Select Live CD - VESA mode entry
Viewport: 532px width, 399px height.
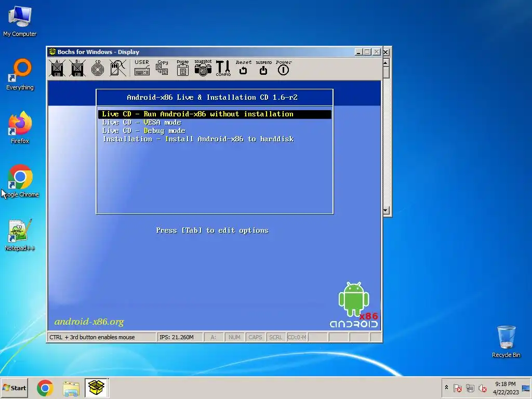[142, 123]
